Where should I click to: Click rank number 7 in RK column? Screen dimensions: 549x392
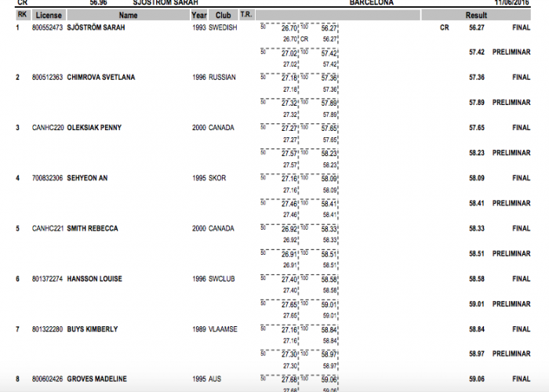point(17,329)
